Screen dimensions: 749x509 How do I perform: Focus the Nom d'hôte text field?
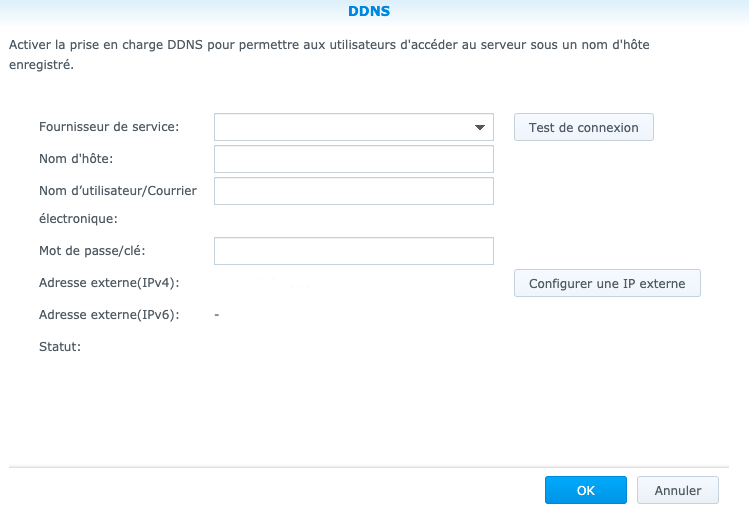tap(354, 159)
